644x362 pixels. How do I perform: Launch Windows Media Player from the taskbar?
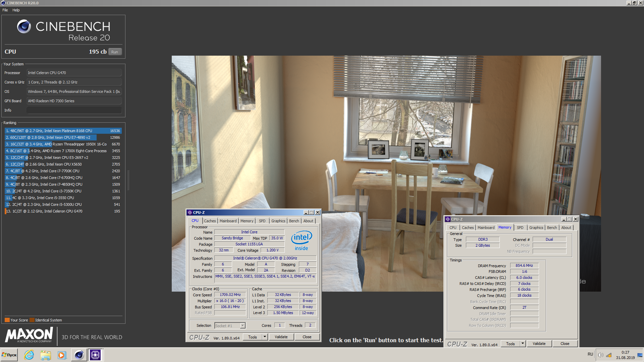click(x=61, y=355)
